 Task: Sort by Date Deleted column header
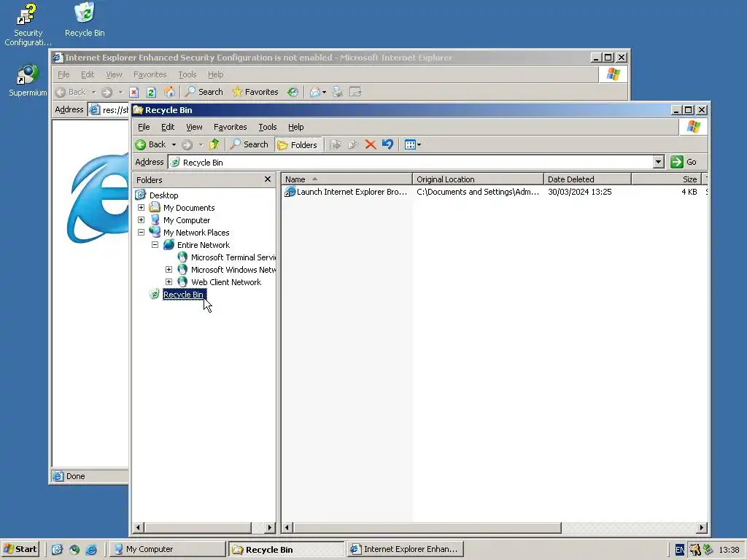(x=587, y=179)
